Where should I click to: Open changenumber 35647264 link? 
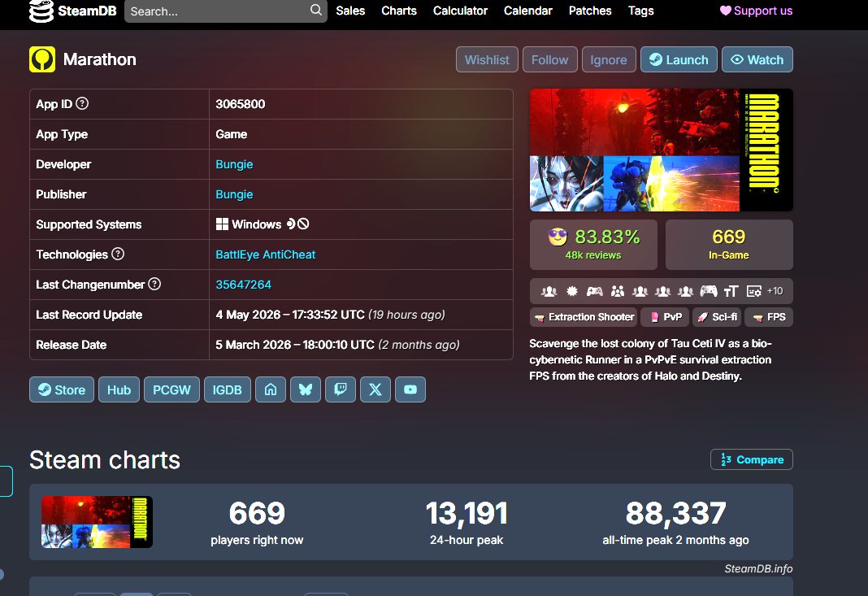pos(244,285)
